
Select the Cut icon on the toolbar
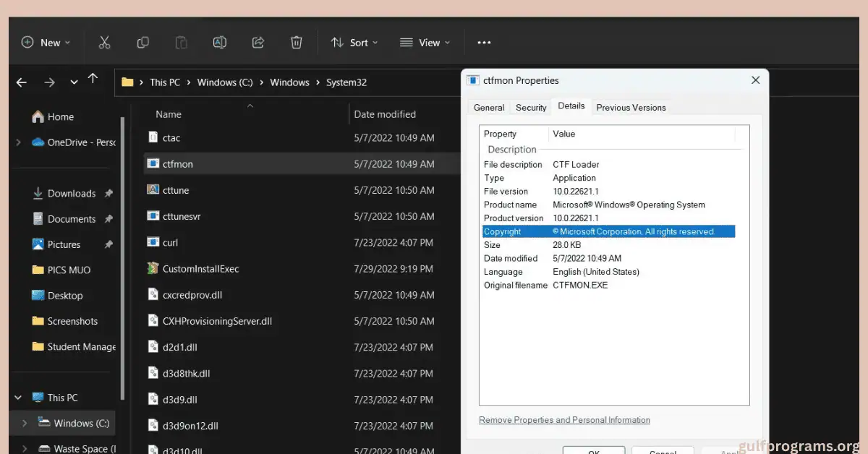click(104, 42)
